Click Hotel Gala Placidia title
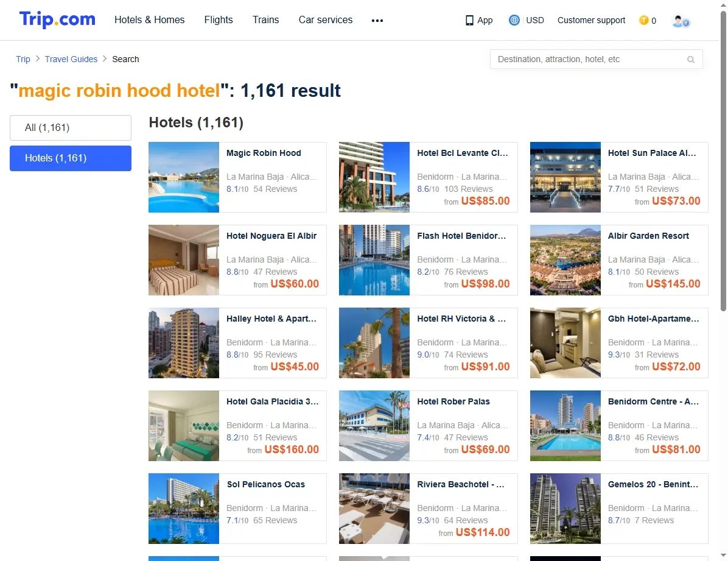The width and height of the screenshot is (728, 561). pos(273,401)
